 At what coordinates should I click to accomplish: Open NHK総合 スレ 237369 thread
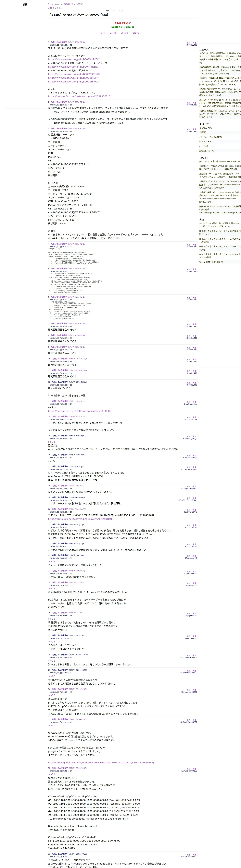click(x=220, y=240)
